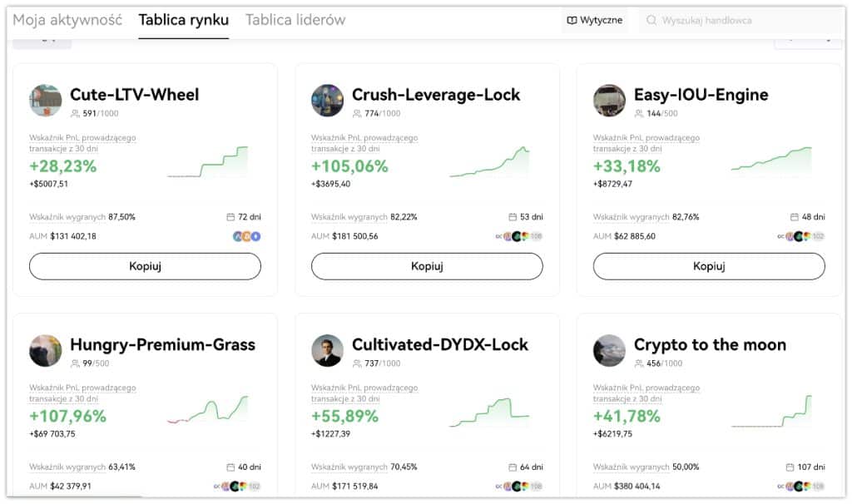Click coin stack icons on Crush-Leverage-Lock card
Screen dimensions: 852x504
click(x=518, y=236)
